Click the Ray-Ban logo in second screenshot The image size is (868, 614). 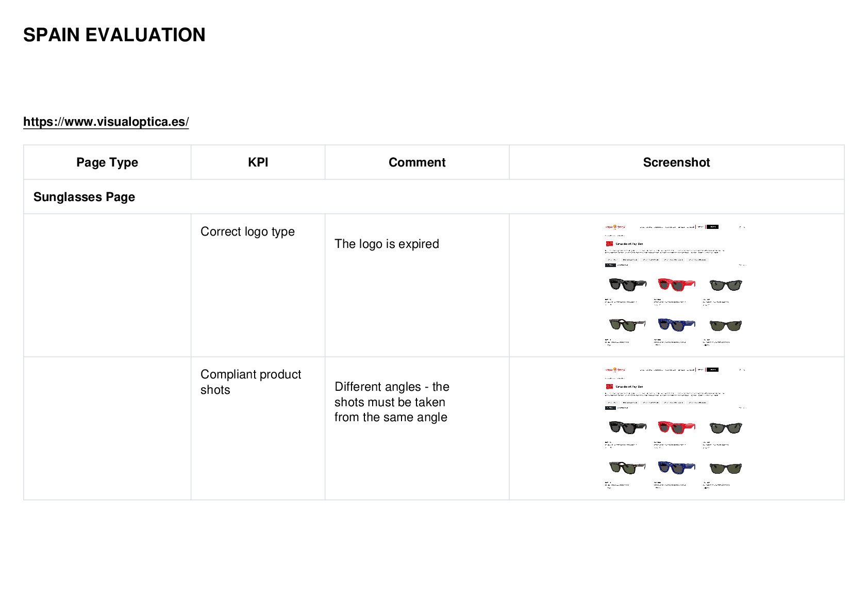(609, 387)
